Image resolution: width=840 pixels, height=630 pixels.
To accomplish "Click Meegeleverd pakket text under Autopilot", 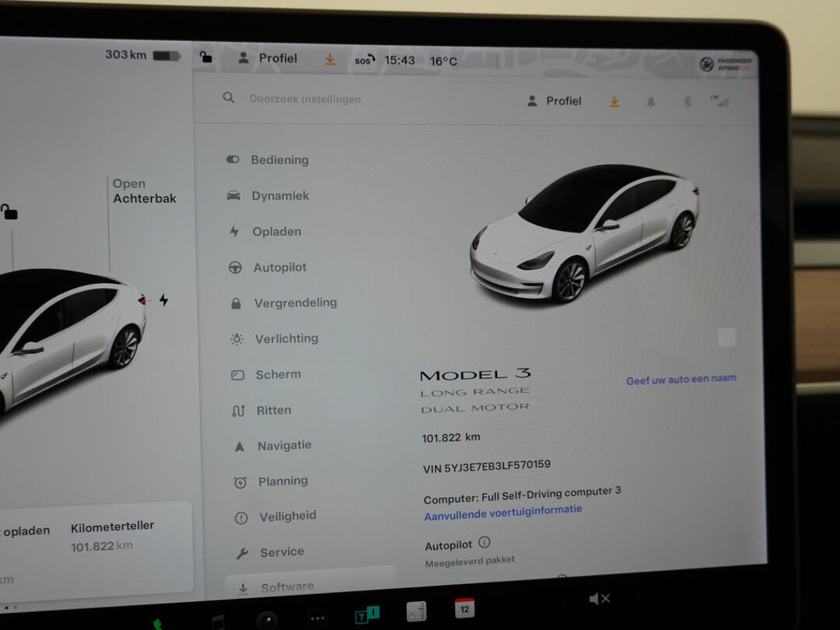I will coord(470,561).
